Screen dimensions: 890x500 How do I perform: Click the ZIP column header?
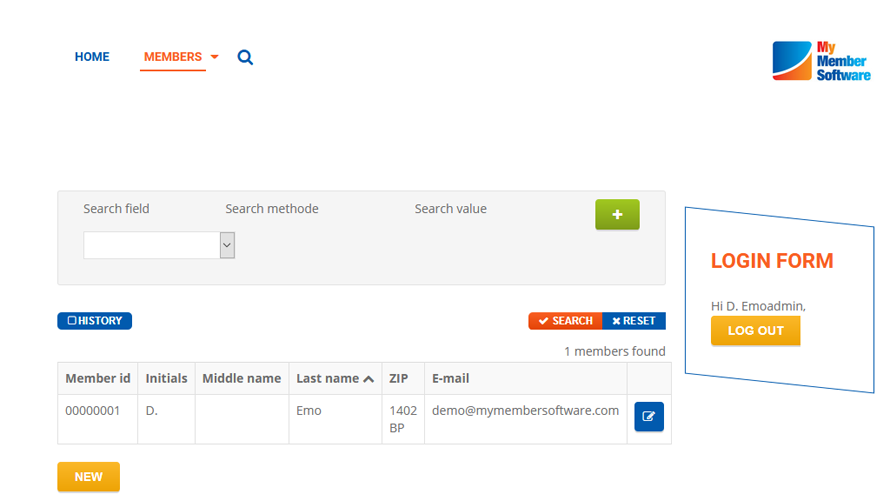pos(399,378)
